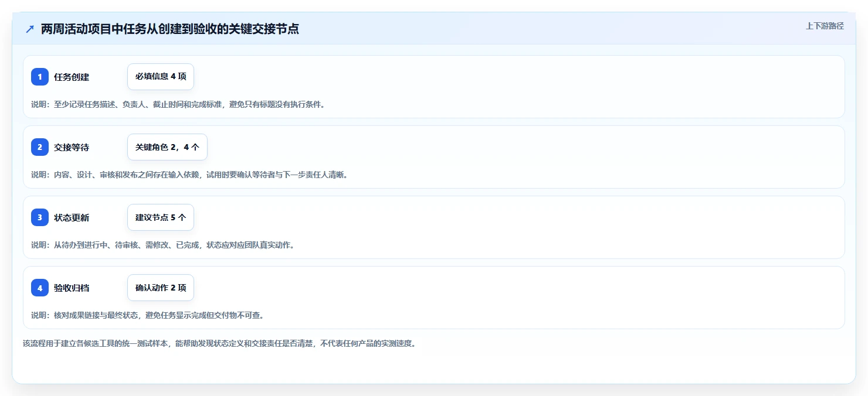Screen dimensions: 868x396
Task: Click the 必填信息 4 项 chip
Action: coord(161,77)
